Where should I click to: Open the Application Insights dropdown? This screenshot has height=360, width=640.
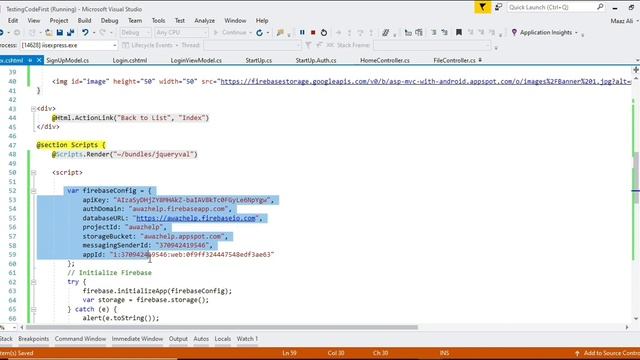coord(576,33)
